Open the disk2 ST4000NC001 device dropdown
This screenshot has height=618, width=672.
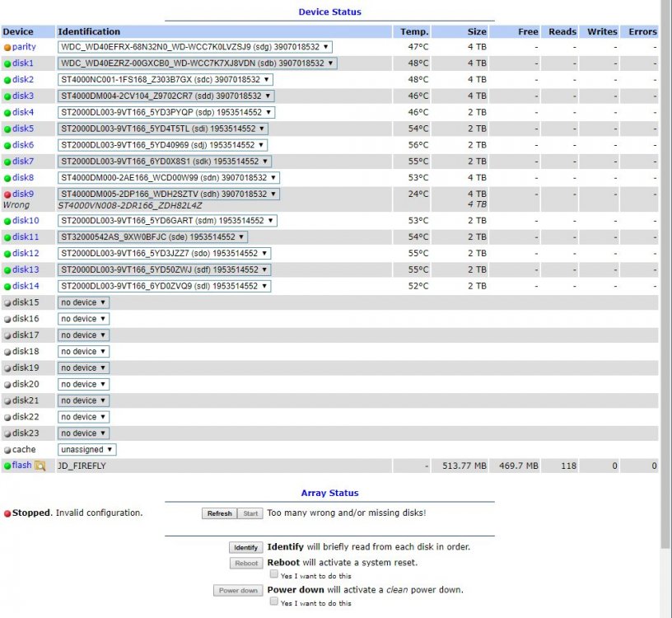click(166, 79)
